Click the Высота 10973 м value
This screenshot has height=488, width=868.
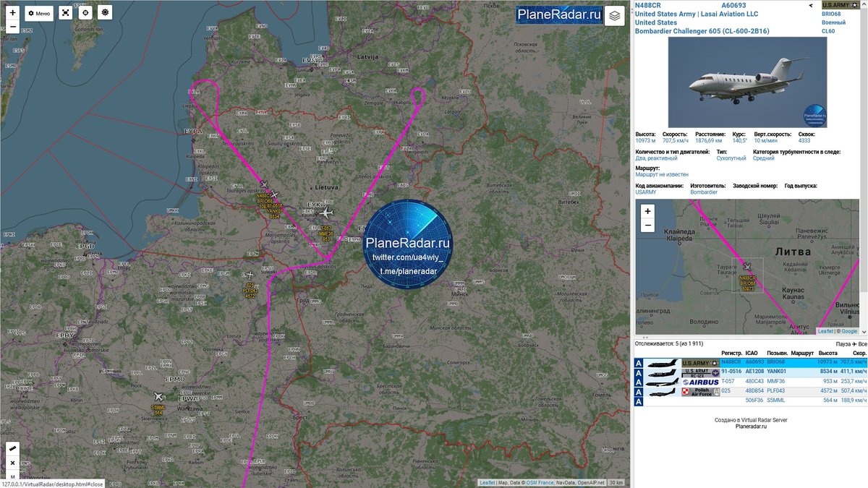645,140
